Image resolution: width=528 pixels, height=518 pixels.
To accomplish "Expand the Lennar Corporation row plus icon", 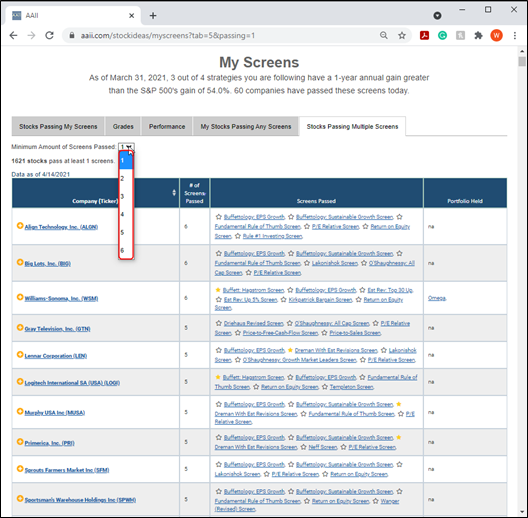I will click(x=20, y=354).
